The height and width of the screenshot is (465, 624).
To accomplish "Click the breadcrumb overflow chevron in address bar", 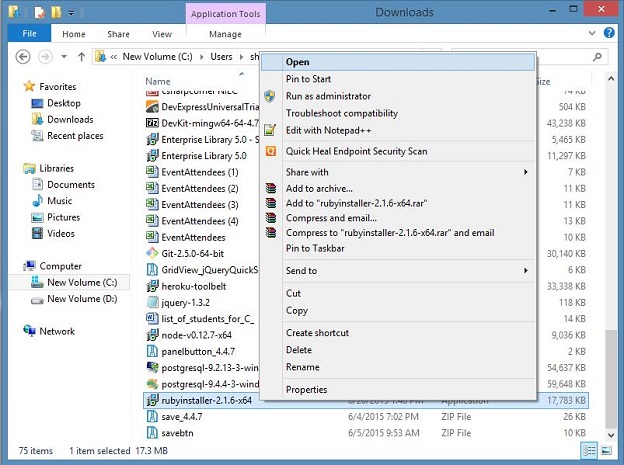I will pos(113,57).
